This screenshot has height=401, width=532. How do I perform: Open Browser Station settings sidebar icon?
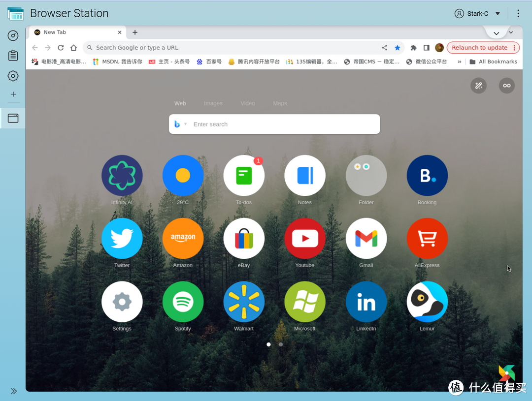pyautogui.click(x=13, y=76)
